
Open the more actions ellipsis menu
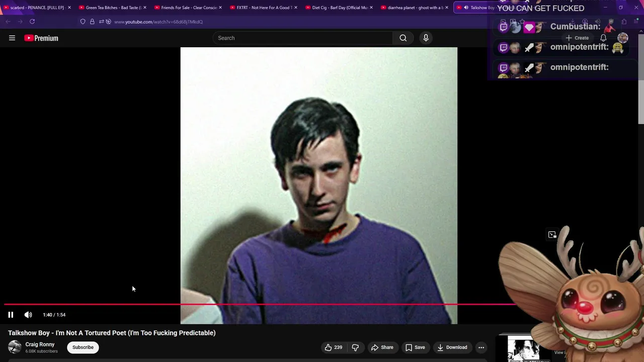[x=481, y=347]
